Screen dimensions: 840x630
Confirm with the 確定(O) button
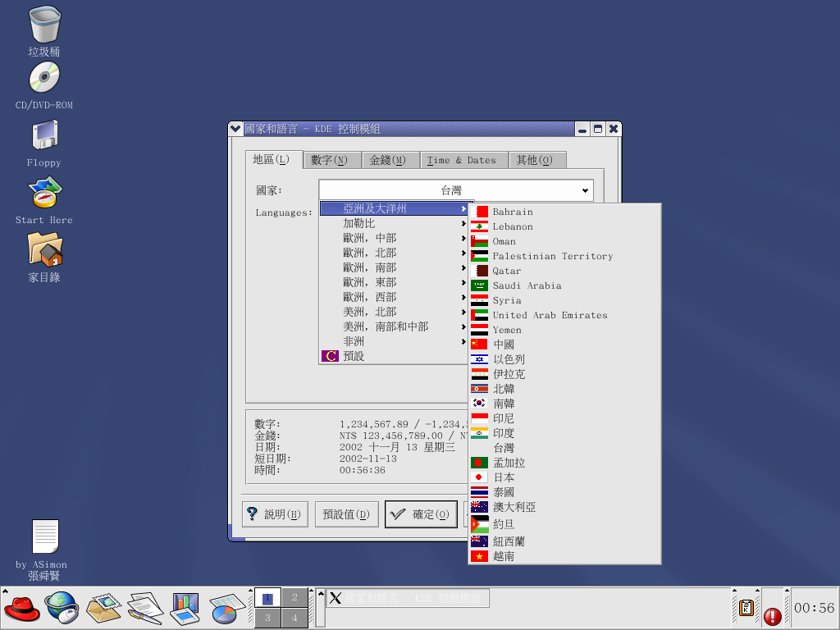[421, 514]
